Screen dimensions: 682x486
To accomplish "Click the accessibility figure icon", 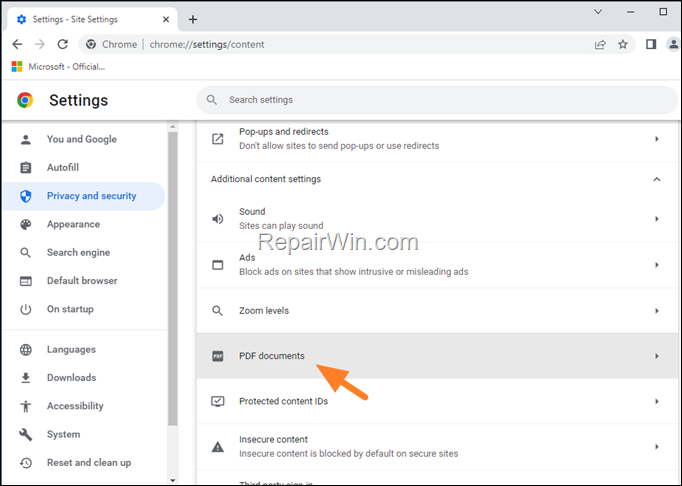I will [26, 406].
